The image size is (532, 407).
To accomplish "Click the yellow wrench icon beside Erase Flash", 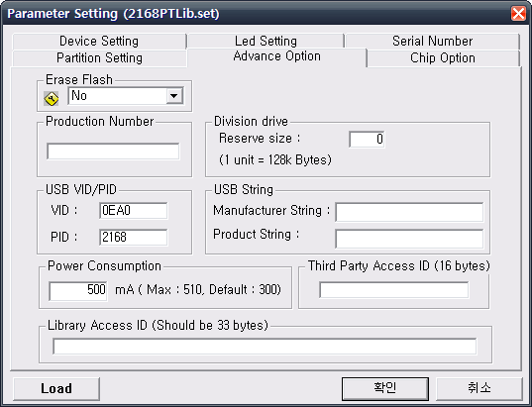I will click(52, 99).
